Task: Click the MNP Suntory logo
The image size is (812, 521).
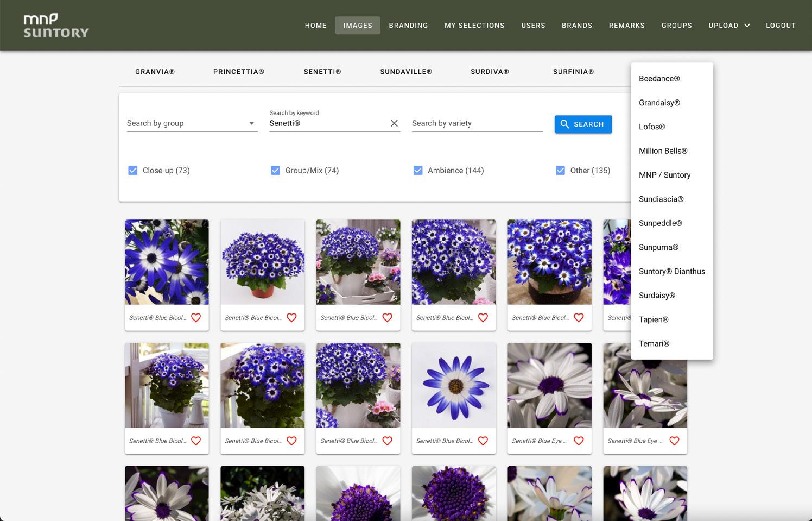Action: tap(56, 26)
